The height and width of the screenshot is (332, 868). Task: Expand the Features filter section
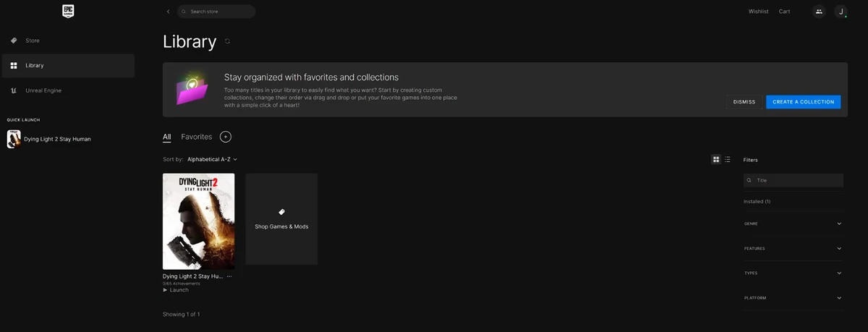793,248
